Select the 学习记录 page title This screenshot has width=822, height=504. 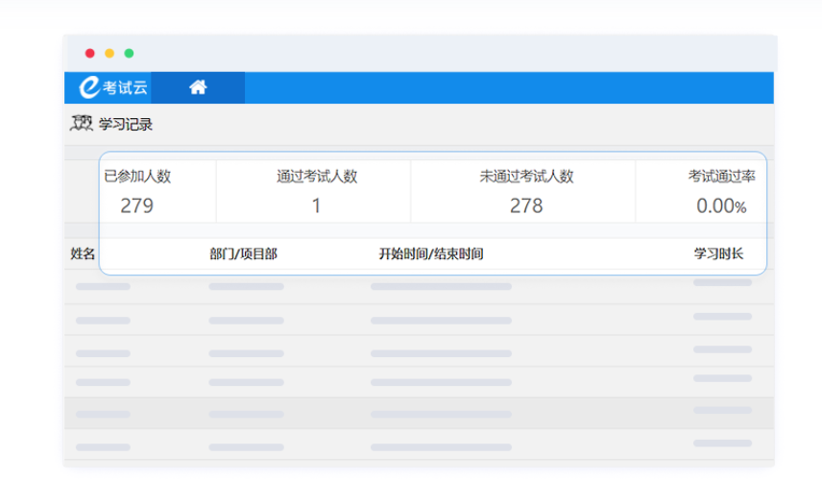(x=126, y=124)
